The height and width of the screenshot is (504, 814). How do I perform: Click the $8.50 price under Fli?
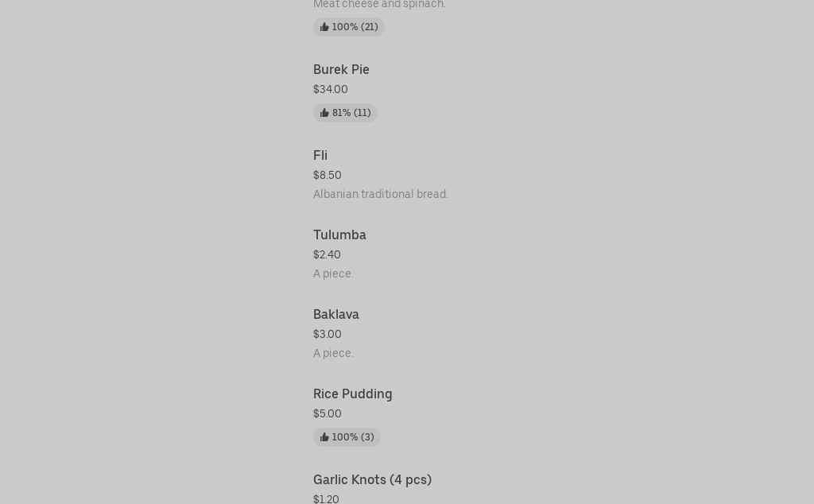(328, 176)
